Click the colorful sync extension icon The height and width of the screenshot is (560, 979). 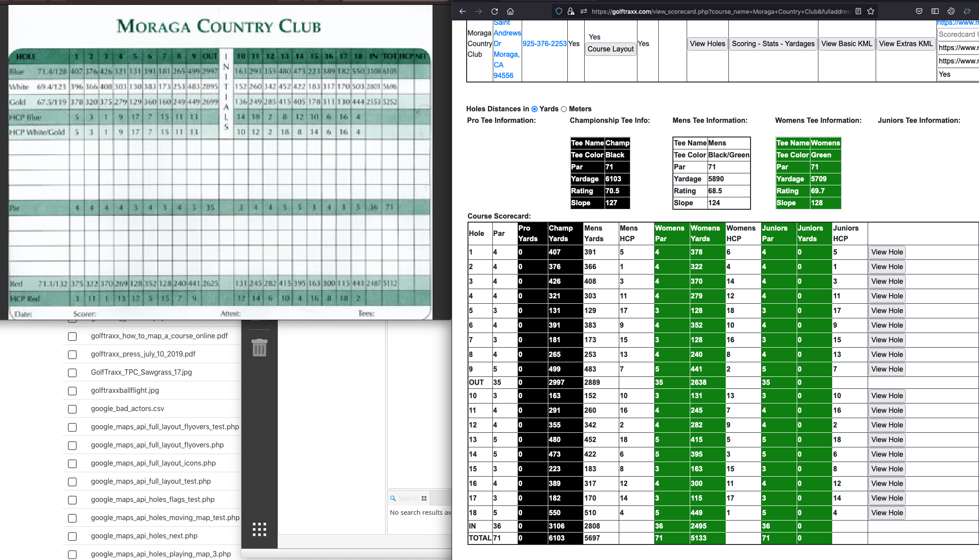[967, 12]
